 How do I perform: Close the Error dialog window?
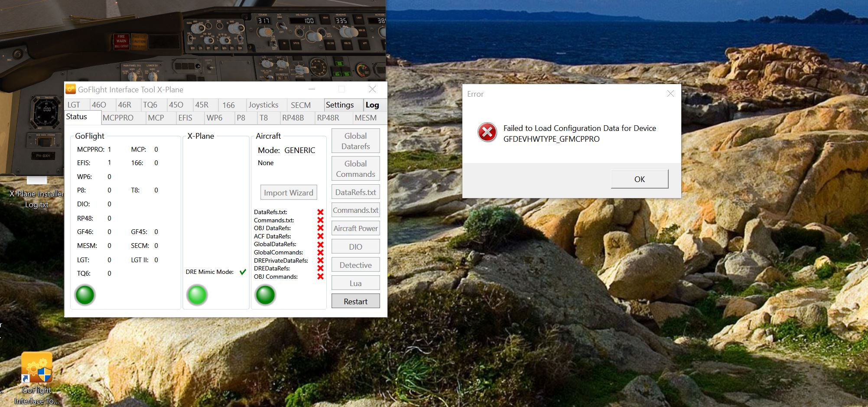[670, 94]
